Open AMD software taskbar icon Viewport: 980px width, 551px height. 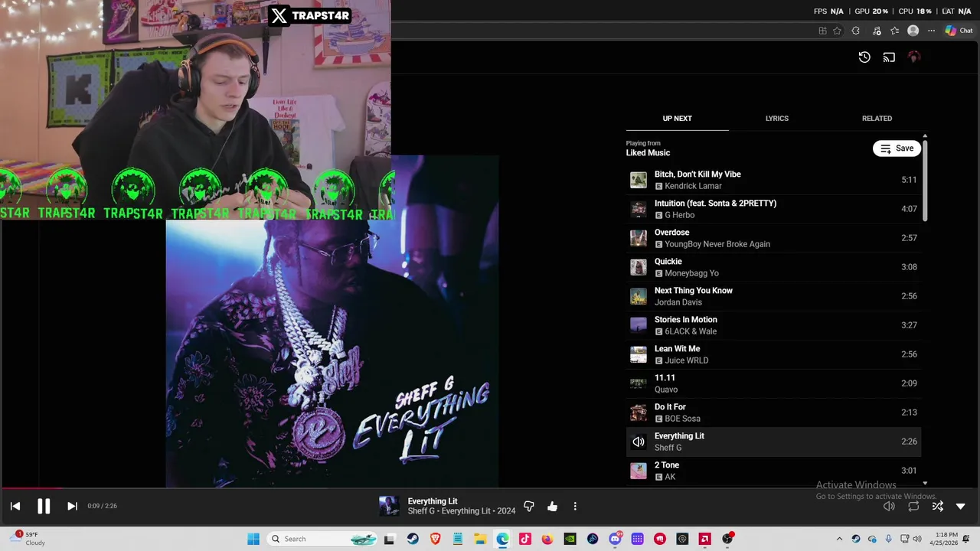pos(704,539)
